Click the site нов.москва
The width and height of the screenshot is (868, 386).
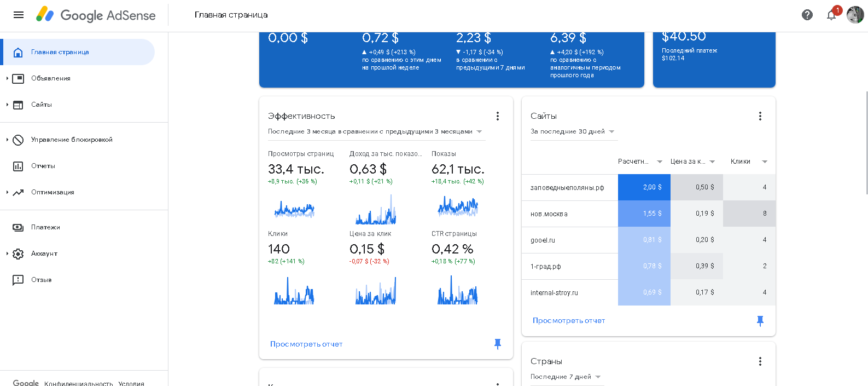click(x=549, y=214)
